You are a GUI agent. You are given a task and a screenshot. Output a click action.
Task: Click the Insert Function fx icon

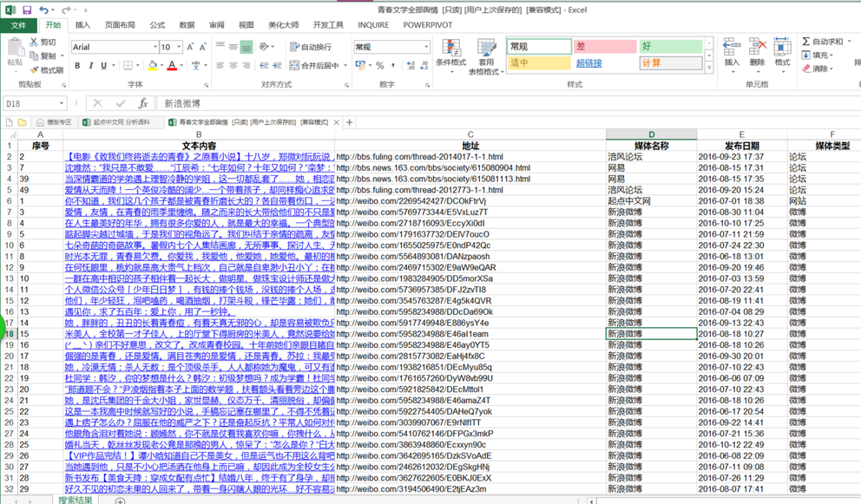pos(142,103)
